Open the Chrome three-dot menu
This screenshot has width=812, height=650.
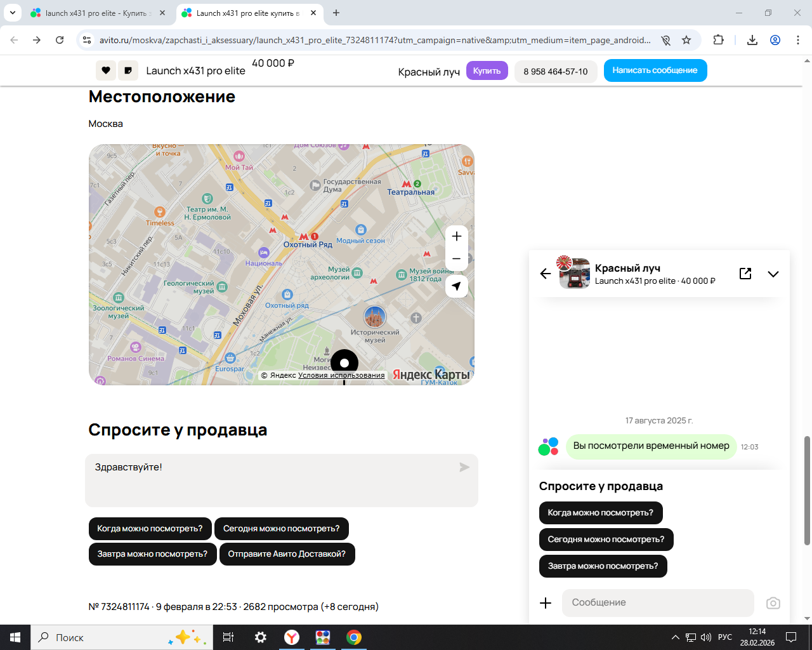click(798, 40)
